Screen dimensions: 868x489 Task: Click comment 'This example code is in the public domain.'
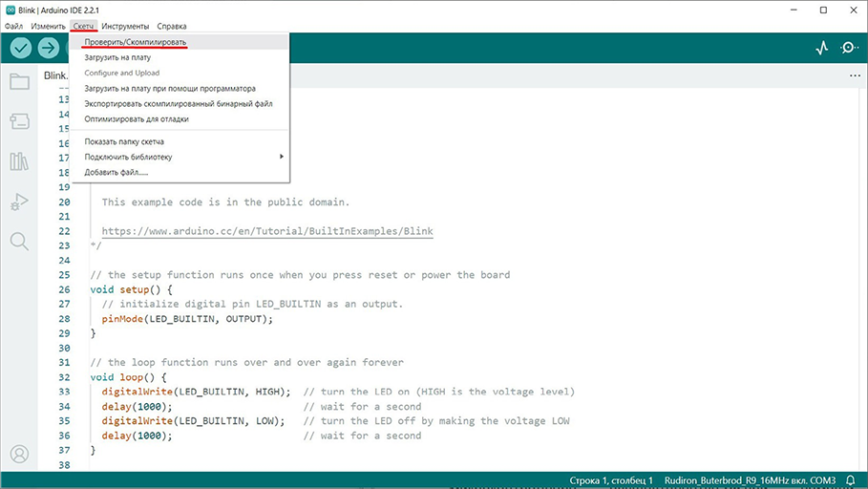226,202
